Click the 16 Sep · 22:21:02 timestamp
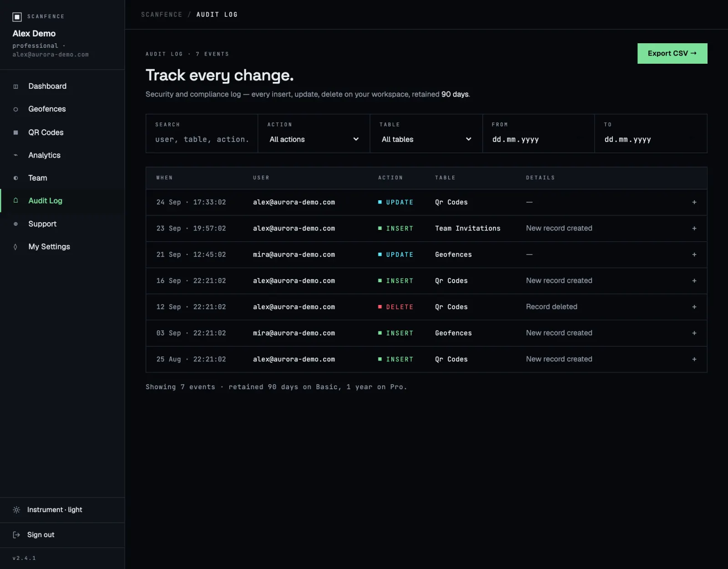 coord(191,281)
